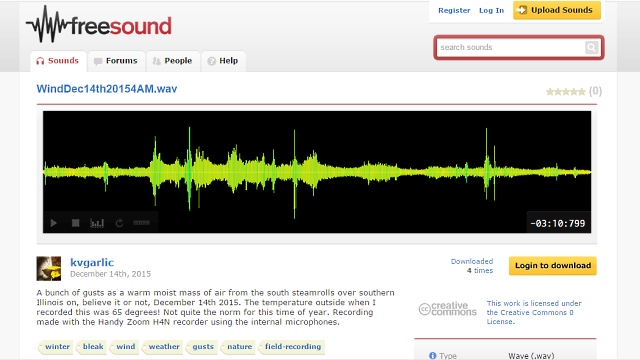640x360 pixels.
Task: Go to the People tab
Action: pos(173,61)
